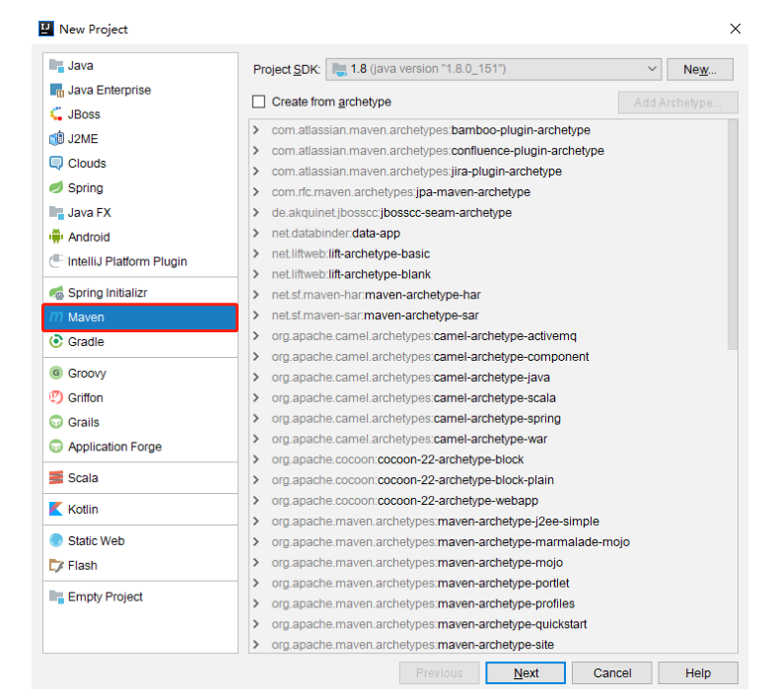Image resolution: width=772 pixels, height=700 pixels.
Task: Click the Flash icon
Action: 56,566
